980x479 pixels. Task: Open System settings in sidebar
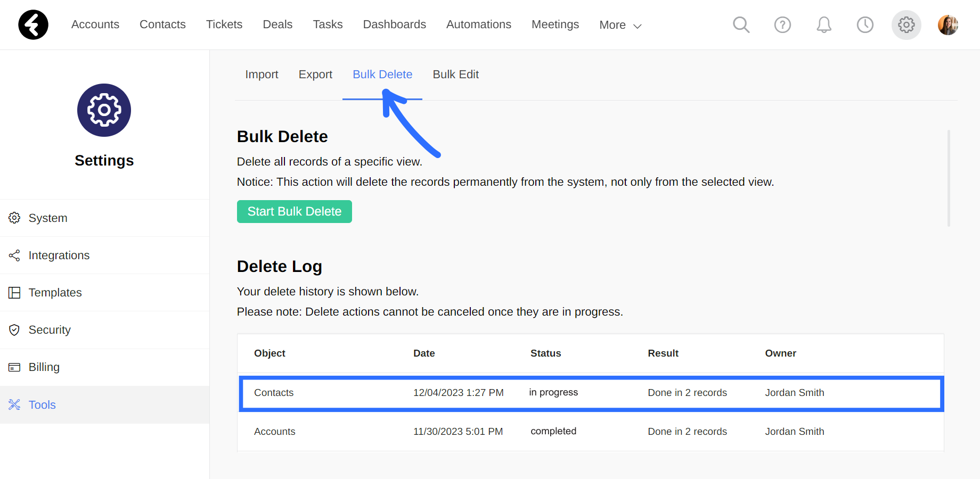click(x=104, y=218)
